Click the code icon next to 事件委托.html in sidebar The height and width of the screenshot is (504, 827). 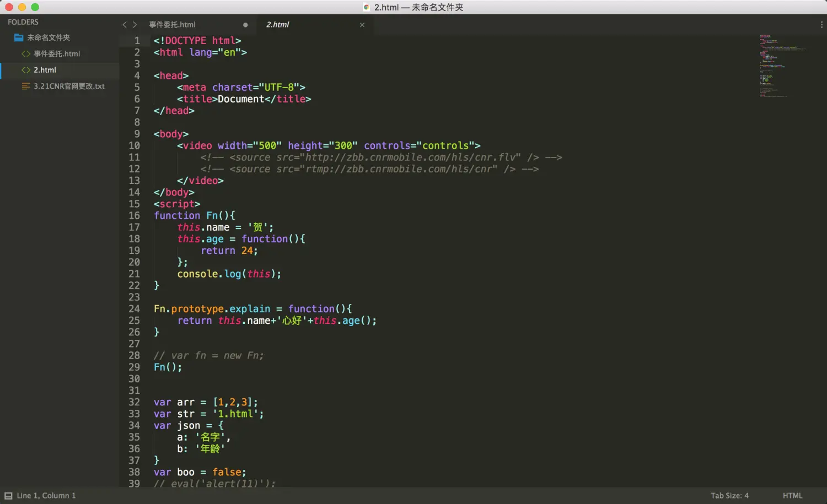(26, 54)
